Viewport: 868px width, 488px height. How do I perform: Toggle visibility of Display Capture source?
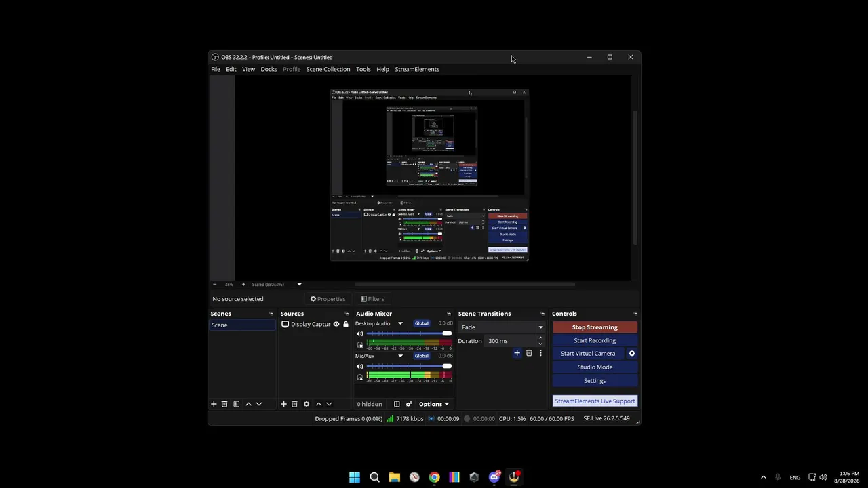(336, 325)
